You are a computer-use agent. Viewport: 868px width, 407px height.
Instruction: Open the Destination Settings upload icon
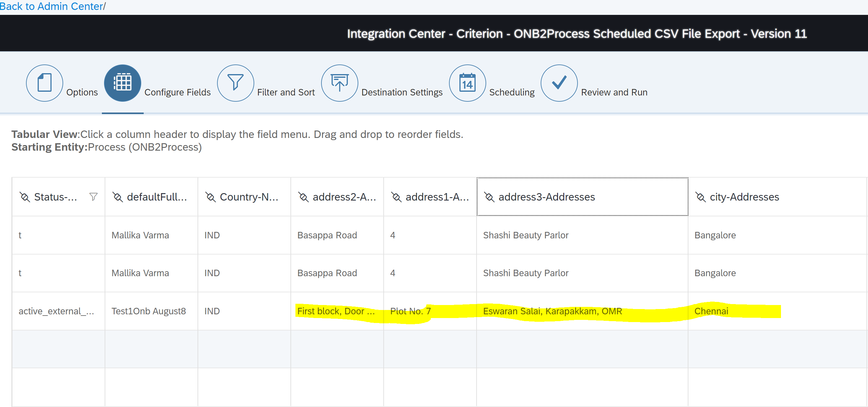click(x=340, y=83)
